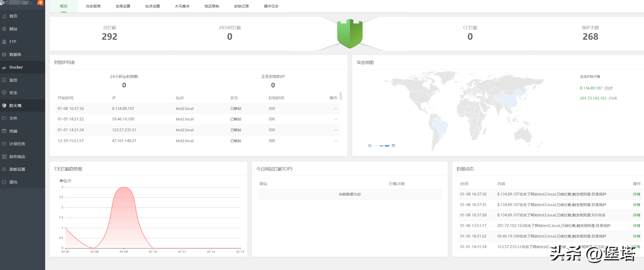Click the 拦截次数 column header
This screenshot has height=270, width=644.
[397, 184]
